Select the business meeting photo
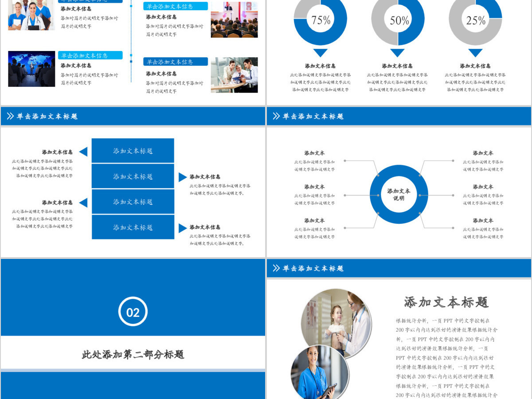The image size is (532, 399). coord(234,75)
